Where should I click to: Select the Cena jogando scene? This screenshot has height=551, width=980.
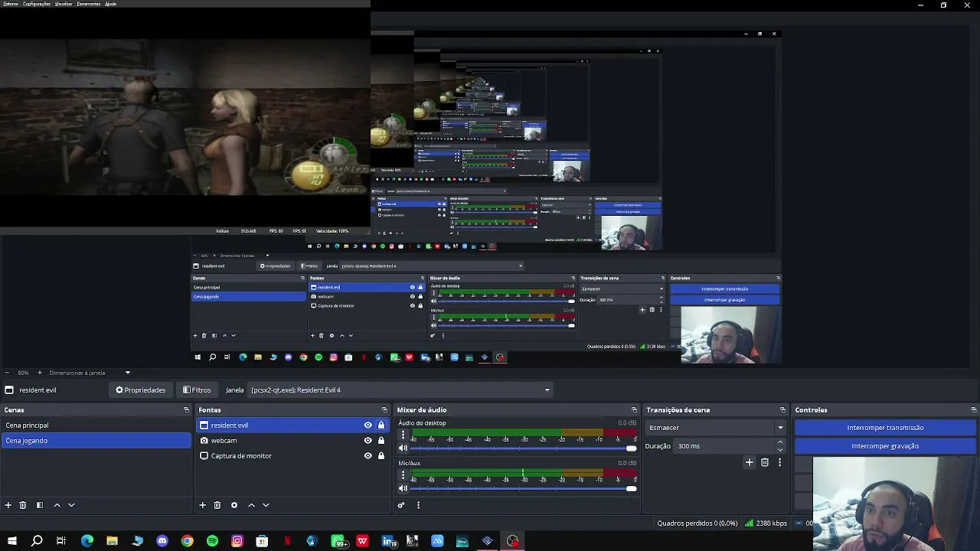(96, 441)
